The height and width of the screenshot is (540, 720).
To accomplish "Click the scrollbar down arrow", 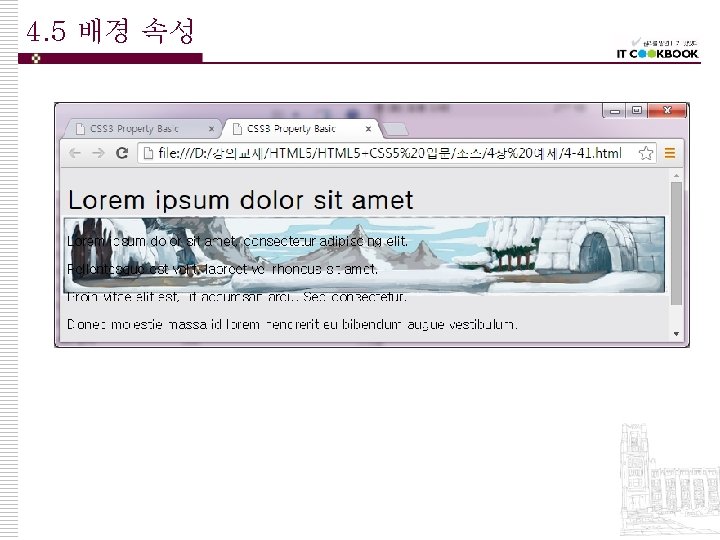I will click(x=676, y=334).
